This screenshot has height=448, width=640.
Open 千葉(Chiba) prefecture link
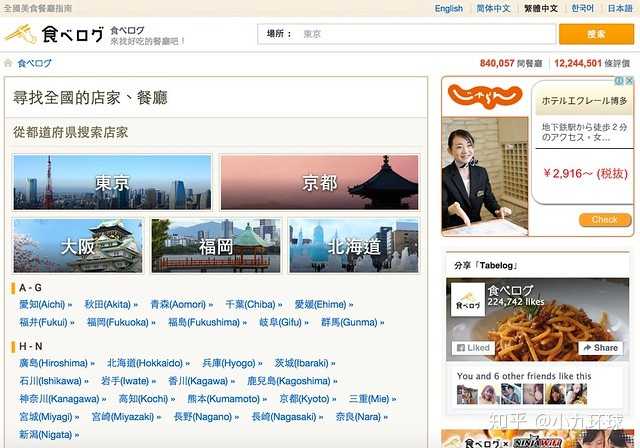253,304
